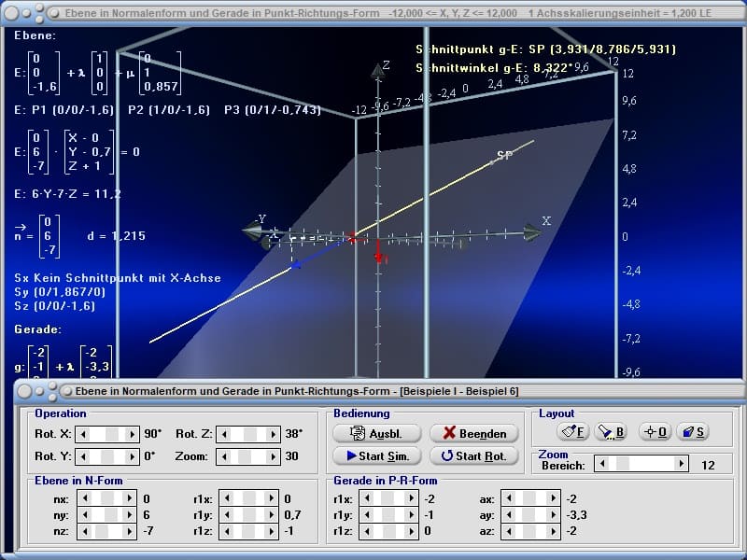Decrease Ebene r1z with left arrow
Screen dimensions: 747x560
pyautogui.click(x=227, y=531)
